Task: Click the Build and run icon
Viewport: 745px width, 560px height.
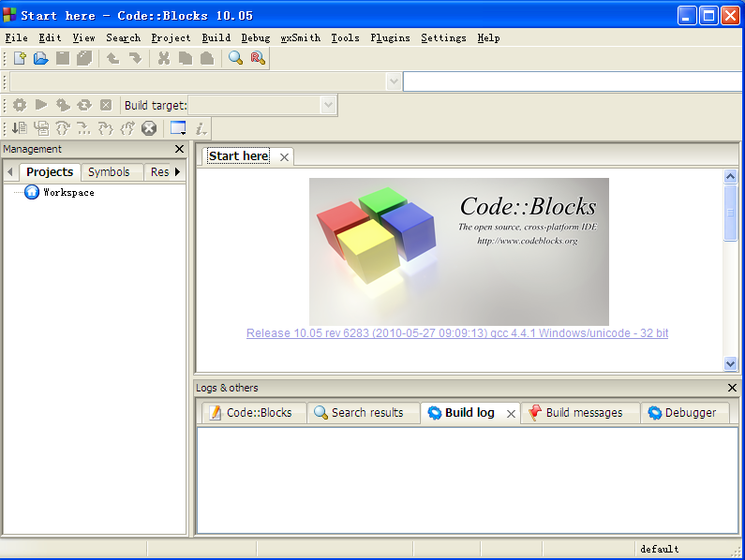Action: pyautogui.click(x=63, y=105)
